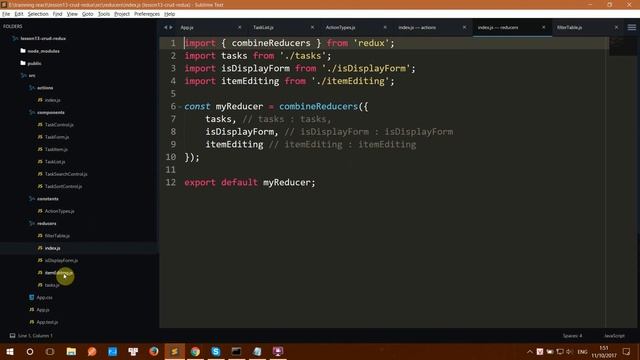Open App.js in sidebar

pyautogui.click(x=43, y=310)
